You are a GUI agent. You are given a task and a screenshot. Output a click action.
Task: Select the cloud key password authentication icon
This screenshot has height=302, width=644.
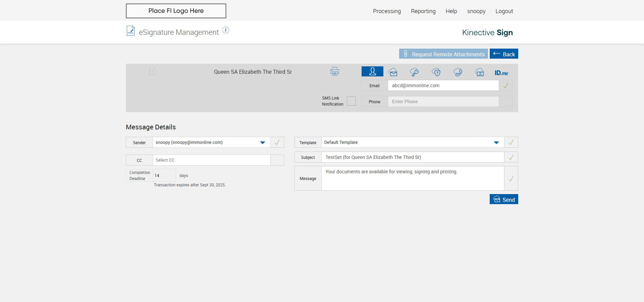pos(414,72)
